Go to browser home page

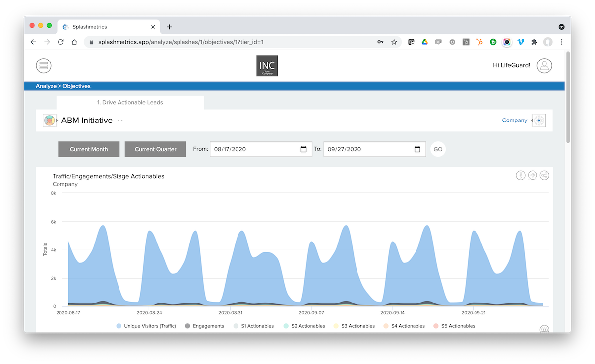point(74,42)
